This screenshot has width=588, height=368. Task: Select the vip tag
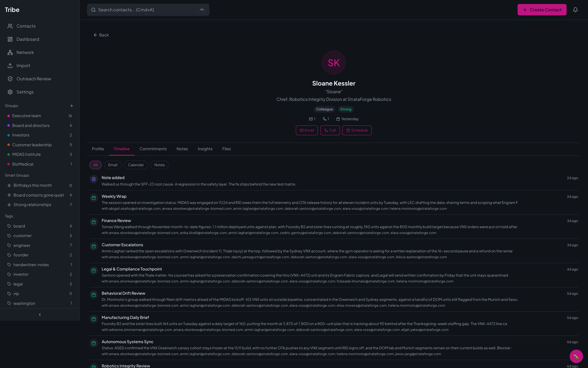pyautogui.click(x=40, y=294)
